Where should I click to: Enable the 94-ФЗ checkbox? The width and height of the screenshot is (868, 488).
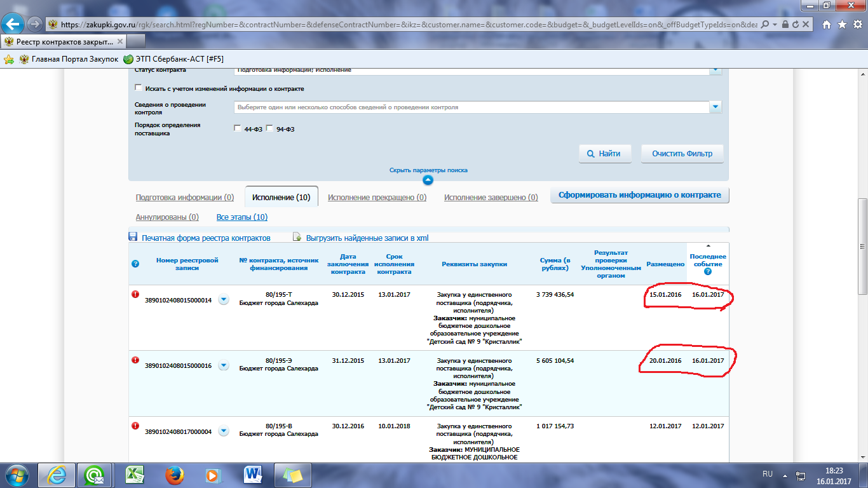point(269,128)
